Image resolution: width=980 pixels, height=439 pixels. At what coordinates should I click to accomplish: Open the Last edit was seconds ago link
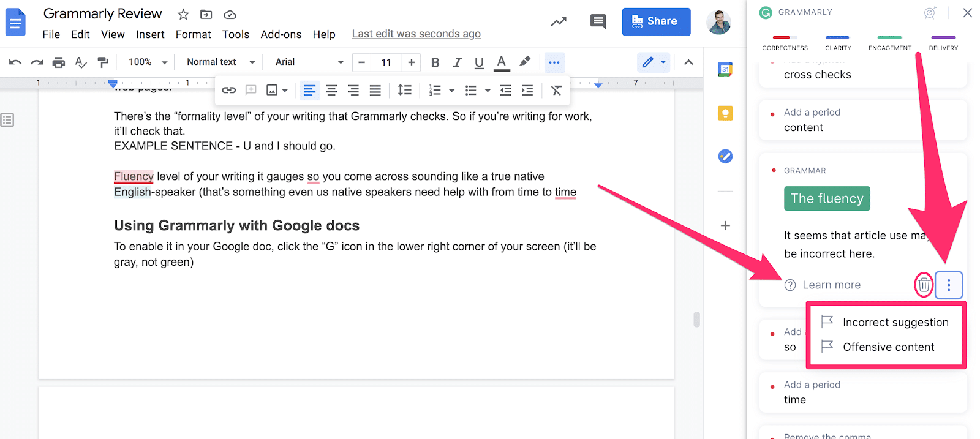(417, 34)
